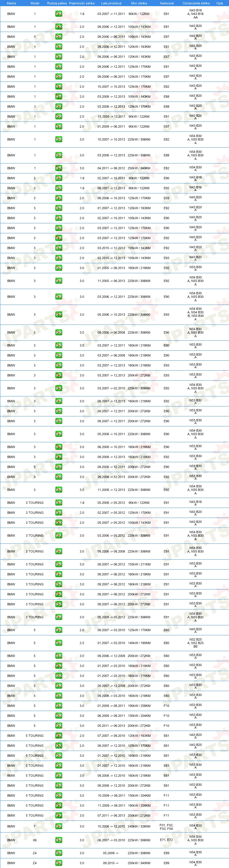Select the 155kW / 211KM power cell
This screenshot has height=868, width=229.
coord(139,564)
